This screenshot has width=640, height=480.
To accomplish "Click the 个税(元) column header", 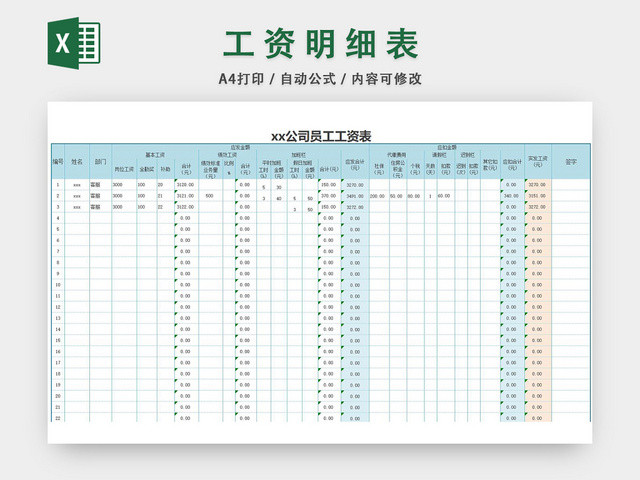I will pos(415,169).
